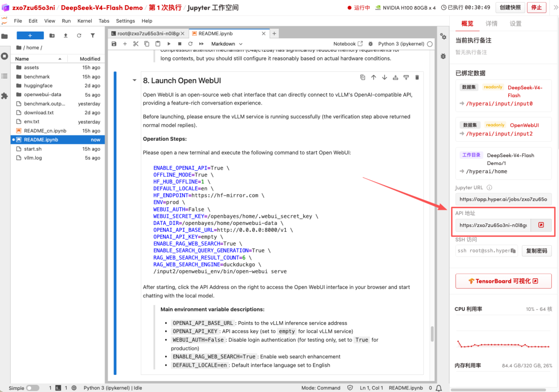
Task: Open the benchmark folder
Action: [58, 77]
